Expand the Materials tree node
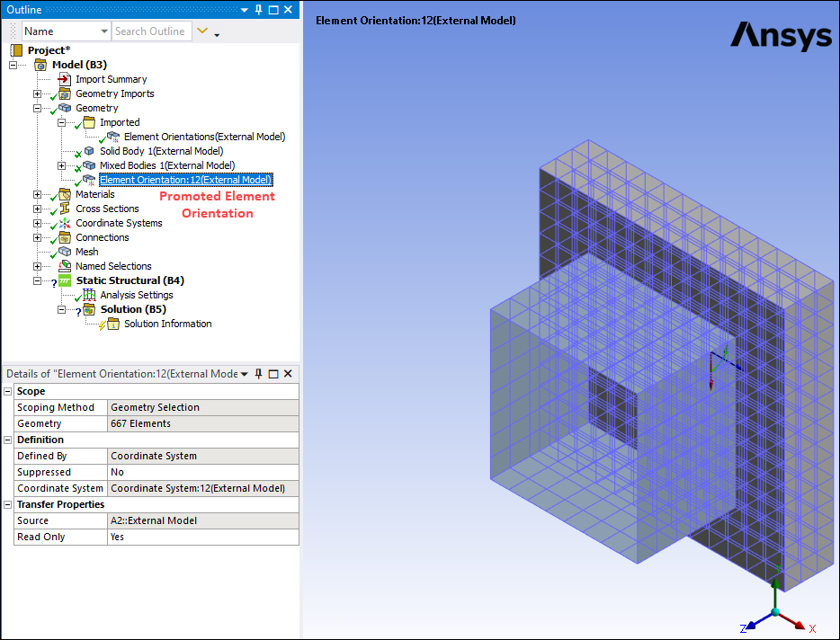Image resolution: width=840 pixels, height=640 pixels. pyautogui.click(x=37, y=193)
